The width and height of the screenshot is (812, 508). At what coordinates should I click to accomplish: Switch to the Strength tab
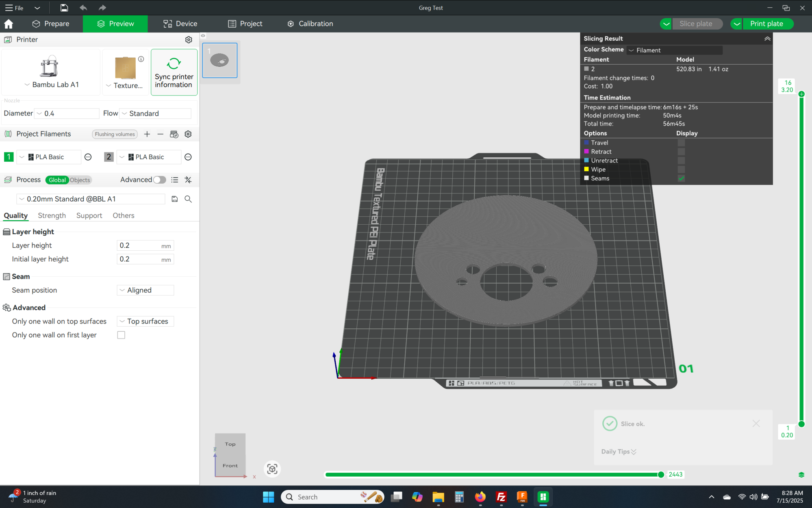coord(52,215)
